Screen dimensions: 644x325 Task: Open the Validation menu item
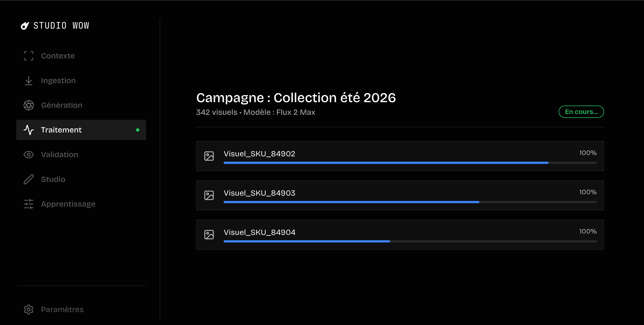[60, 155]
